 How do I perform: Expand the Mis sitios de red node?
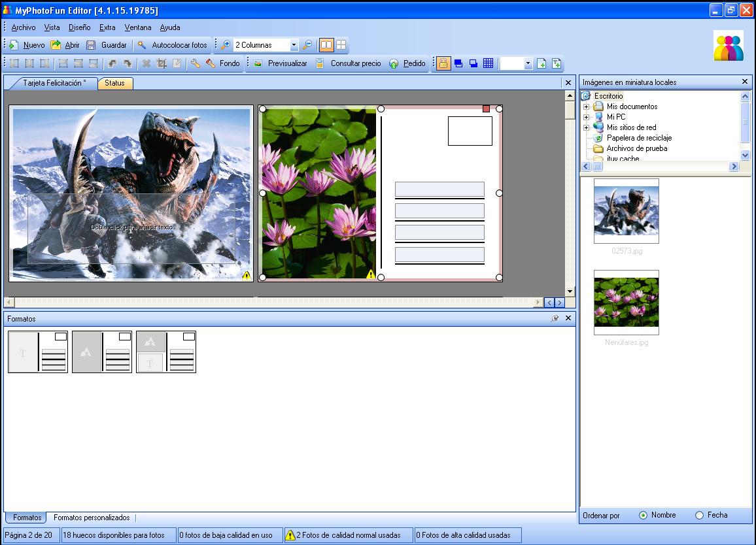tap(586, 127)
